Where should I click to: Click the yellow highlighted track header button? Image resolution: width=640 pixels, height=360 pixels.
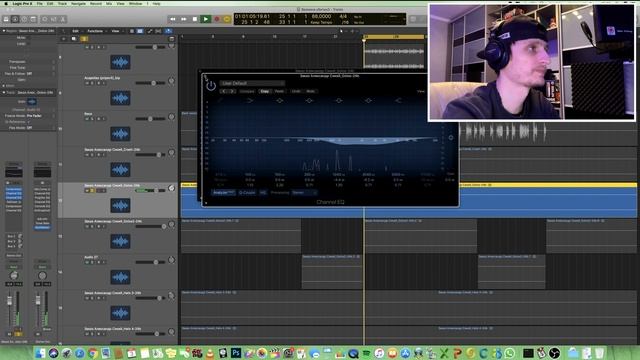click(84, 39)
